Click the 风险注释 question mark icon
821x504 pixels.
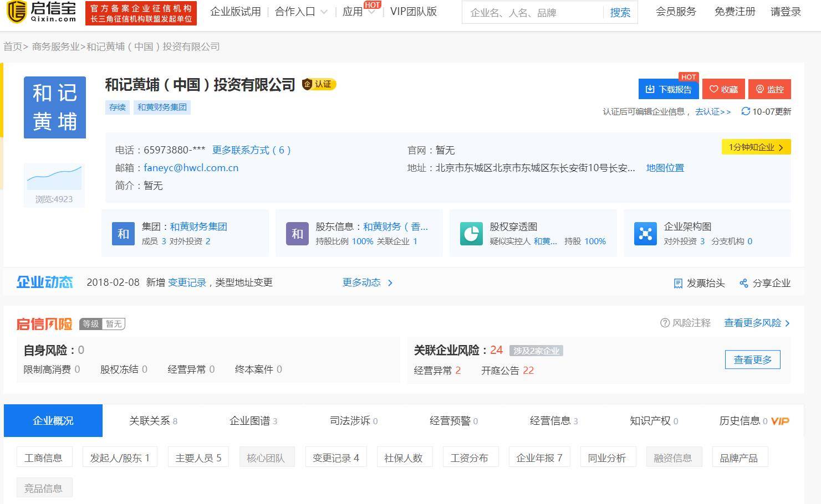665,323
